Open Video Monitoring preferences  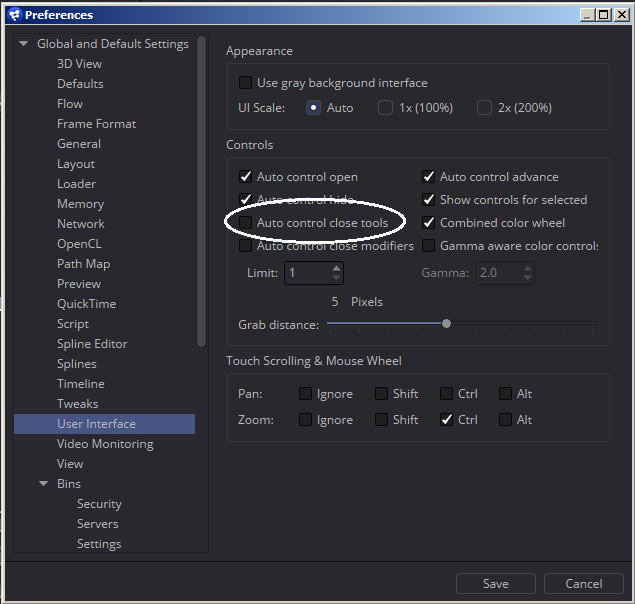pyautogui.click(x=105, y=444)
